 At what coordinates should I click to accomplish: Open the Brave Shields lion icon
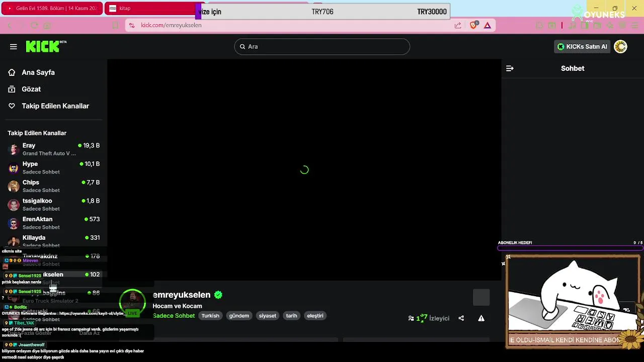[x=473, y=25]
